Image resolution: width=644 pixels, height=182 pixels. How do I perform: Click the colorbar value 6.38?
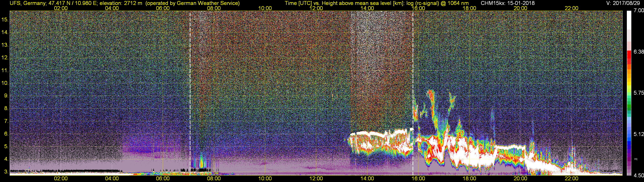pos(638,52)
